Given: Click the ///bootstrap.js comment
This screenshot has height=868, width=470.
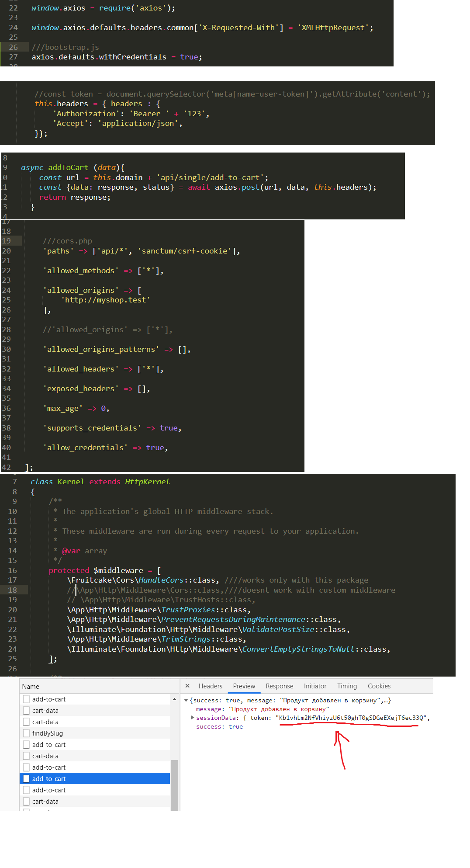Looking at the screenshot, I should click(65, 47).
